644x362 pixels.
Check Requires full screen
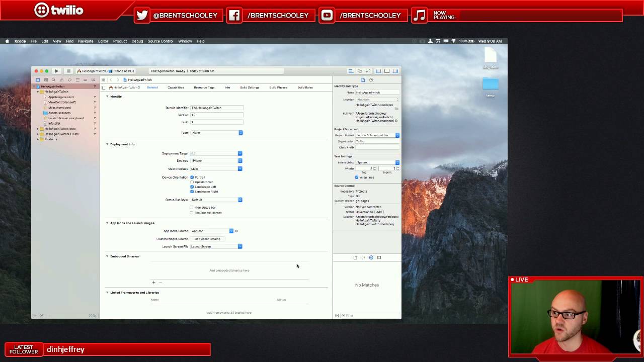(x=192, y=213)
